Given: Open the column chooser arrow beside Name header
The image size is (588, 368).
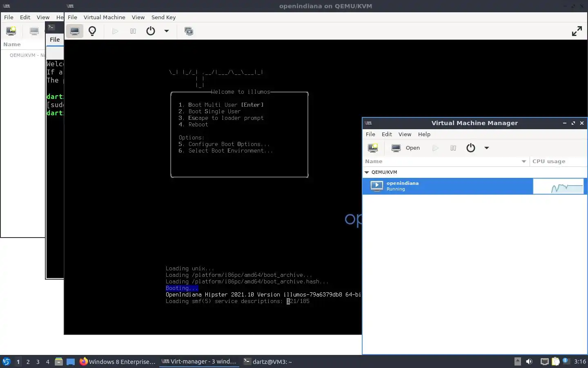Looking at the screenshot, I should (x=524, y=162).
